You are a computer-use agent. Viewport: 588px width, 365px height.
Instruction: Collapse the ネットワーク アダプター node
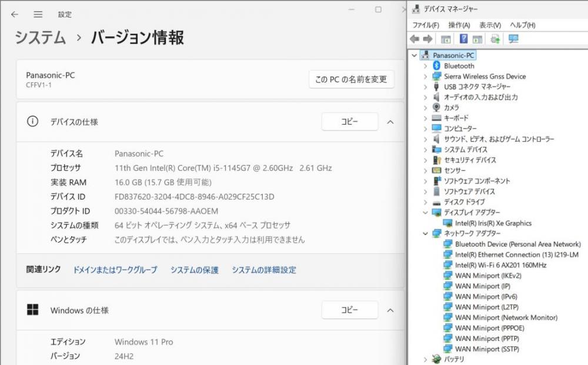pos(425,234)
